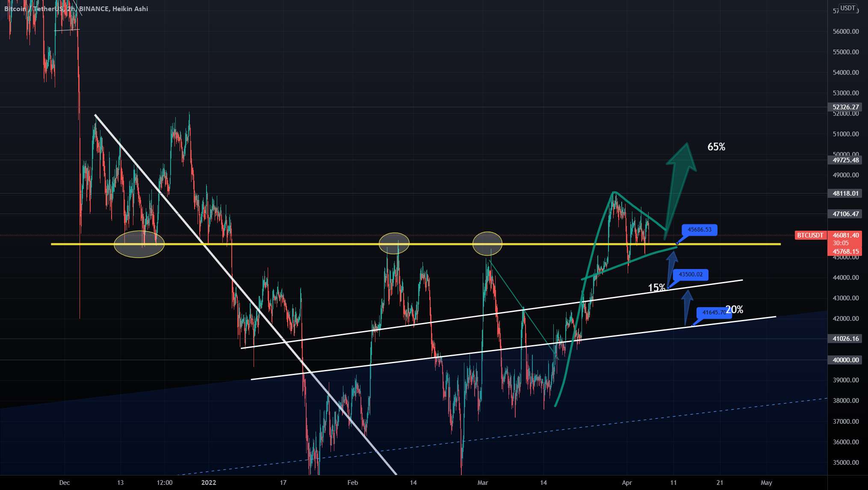This screenshot has width=868, height=490.
Task: Click the 36000.00 price scale value
Action: (846, 442)
